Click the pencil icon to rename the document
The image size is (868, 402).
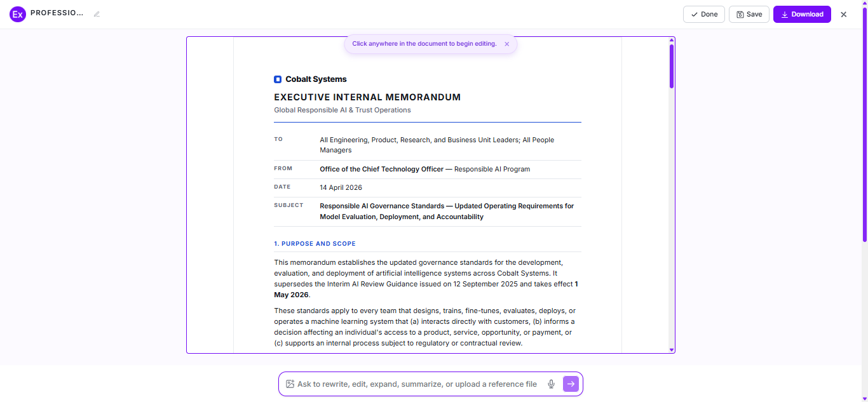[97, 14]
